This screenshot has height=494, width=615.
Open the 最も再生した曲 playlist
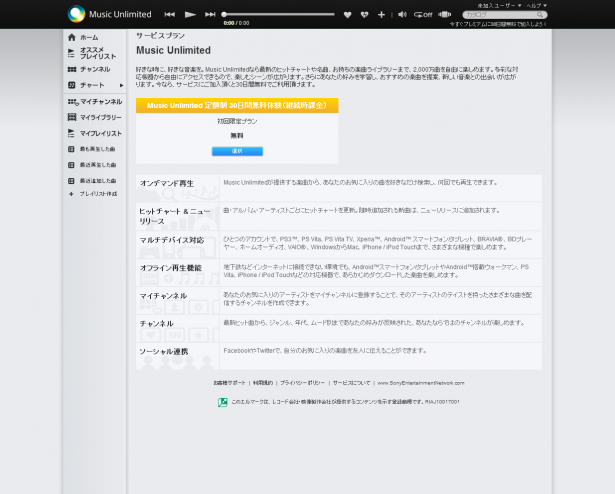click(94, 149)
